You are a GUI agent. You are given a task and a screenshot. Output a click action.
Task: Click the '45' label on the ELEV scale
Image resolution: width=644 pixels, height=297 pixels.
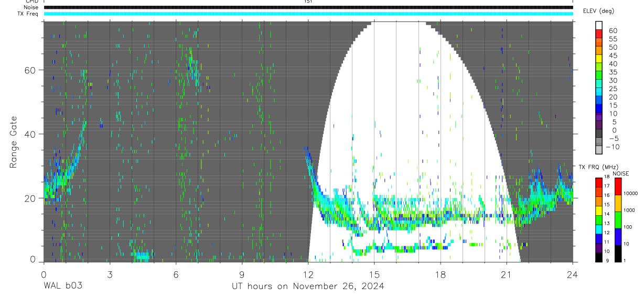613,56
